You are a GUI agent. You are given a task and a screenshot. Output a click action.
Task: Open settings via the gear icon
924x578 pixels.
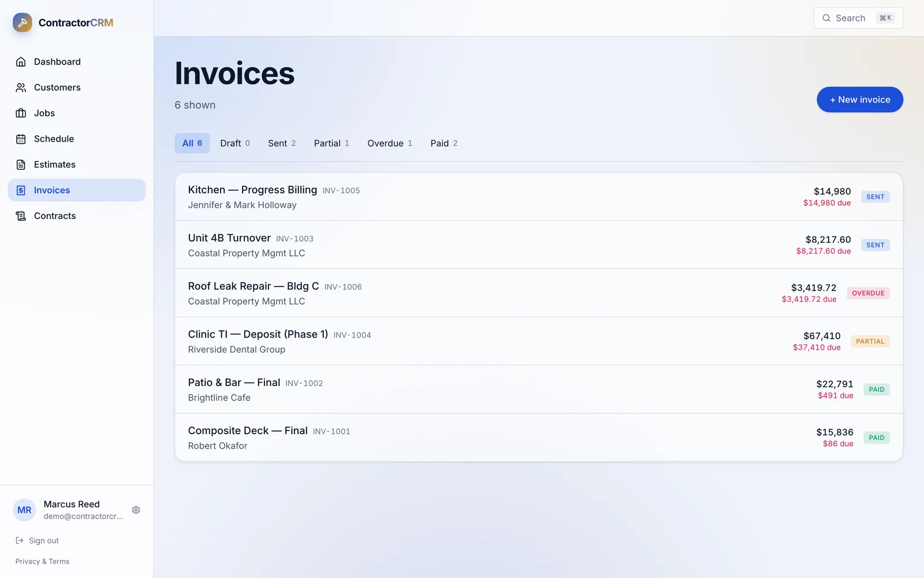coord(136,510)
